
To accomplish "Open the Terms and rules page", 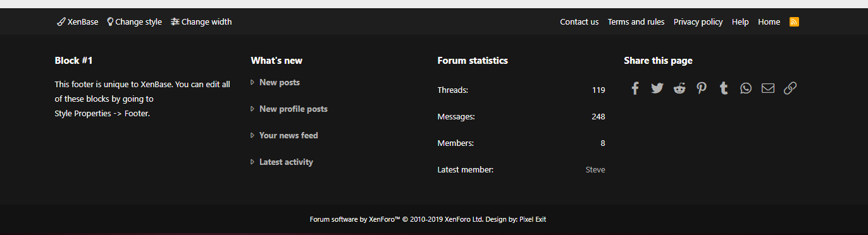I will 636,21.
